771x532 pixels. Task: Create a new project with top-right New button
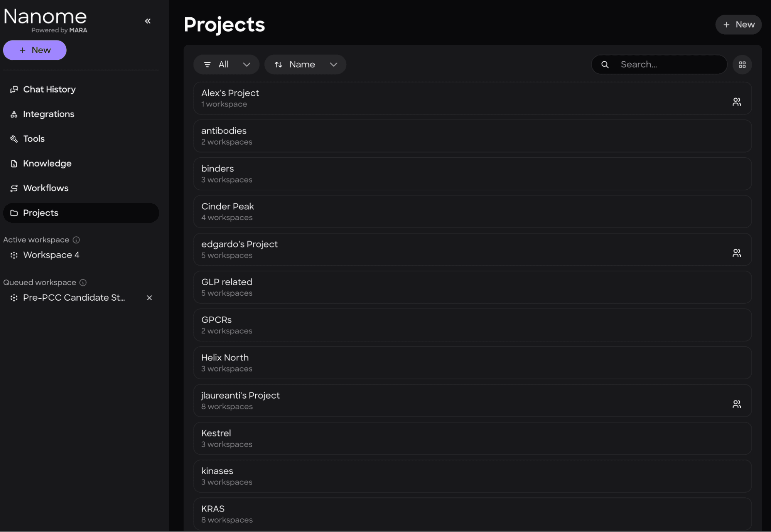pyautogui.click(x=738, y=24)
